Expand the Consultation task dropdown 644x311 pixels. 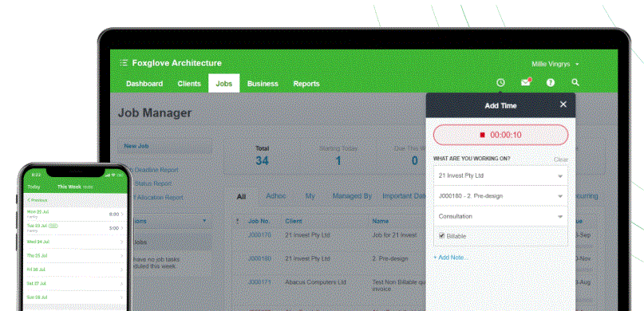click(x=500, y=216)
